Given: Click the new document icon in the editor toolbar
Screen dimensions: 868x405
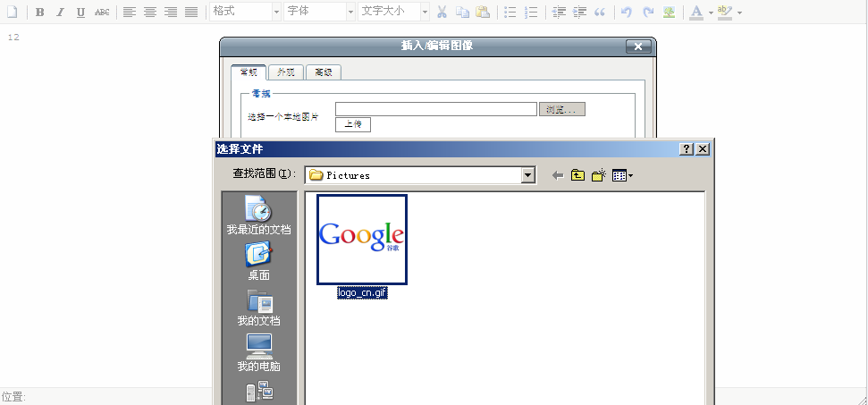Looking at the screenshot, I should [x=12, y=12].
